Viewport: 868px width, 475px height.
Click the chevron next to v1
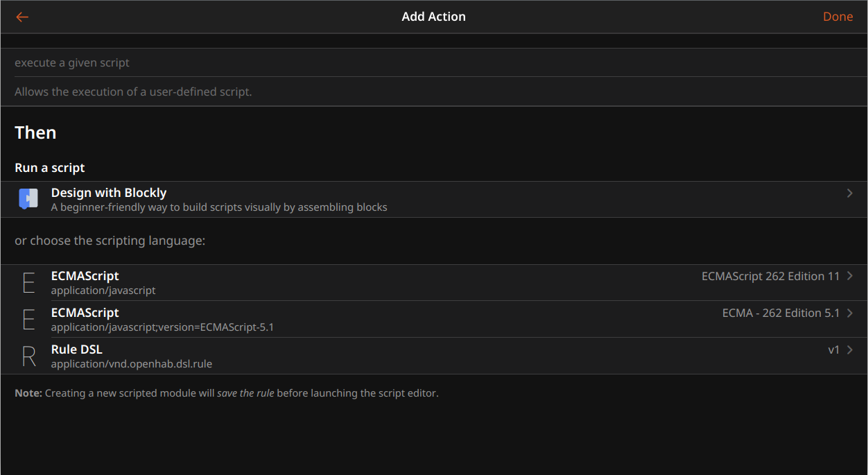[850, 349]
